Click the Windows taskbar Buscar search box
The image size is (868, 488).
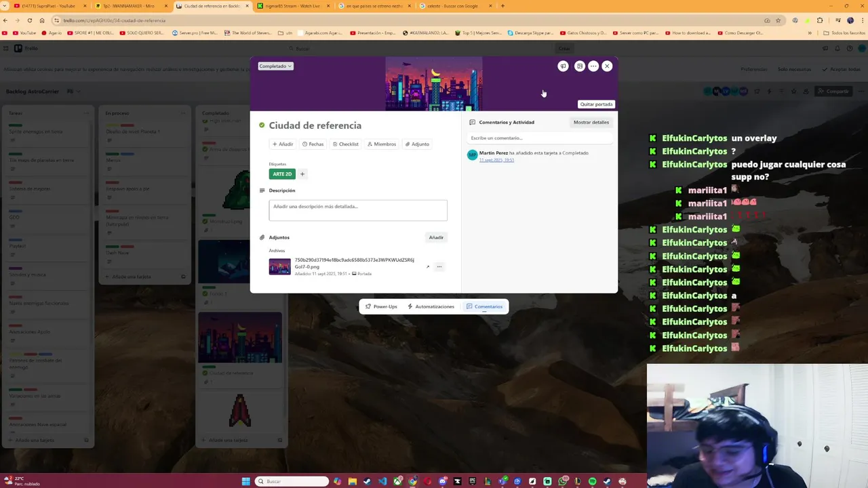[292, 481]
